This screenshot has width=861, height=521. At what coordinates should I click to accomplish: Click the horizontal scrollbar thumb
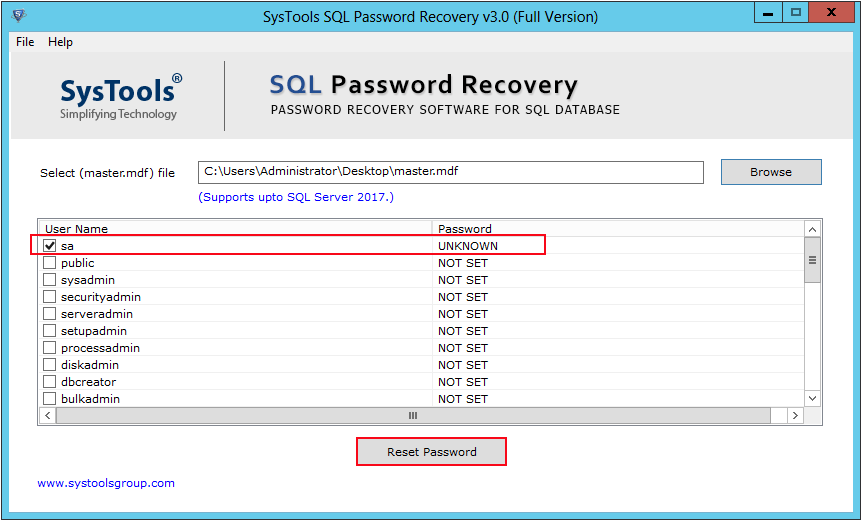(413, 416)
